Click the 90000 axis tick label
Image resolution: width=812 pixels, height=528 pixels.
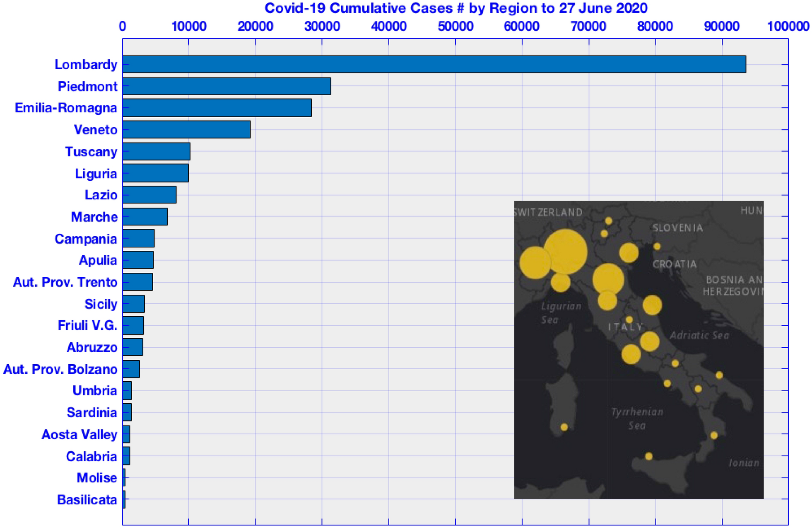coord(722,27)
